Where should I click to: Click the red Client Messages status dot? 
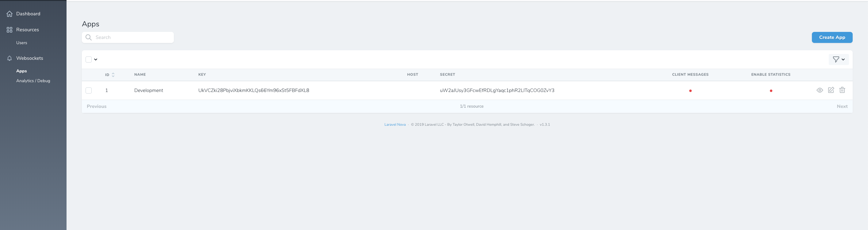coord(690,91)
